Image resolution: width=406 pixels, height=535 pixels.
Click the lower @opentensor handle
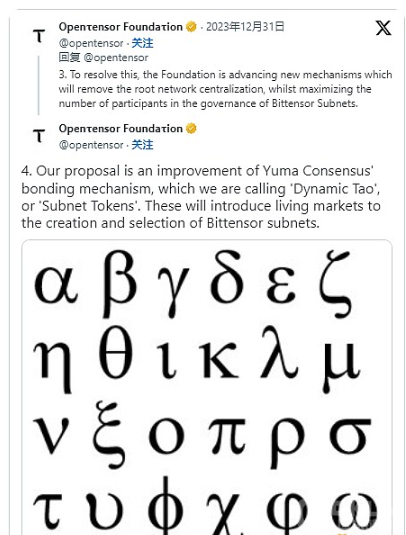coord(91,145)
